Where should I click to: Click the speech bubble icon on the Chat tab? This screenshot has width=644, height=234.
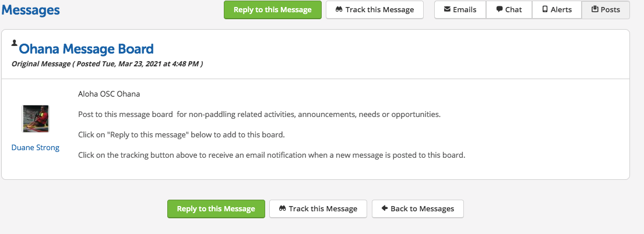pyautogui.click(x=499, y=10)
